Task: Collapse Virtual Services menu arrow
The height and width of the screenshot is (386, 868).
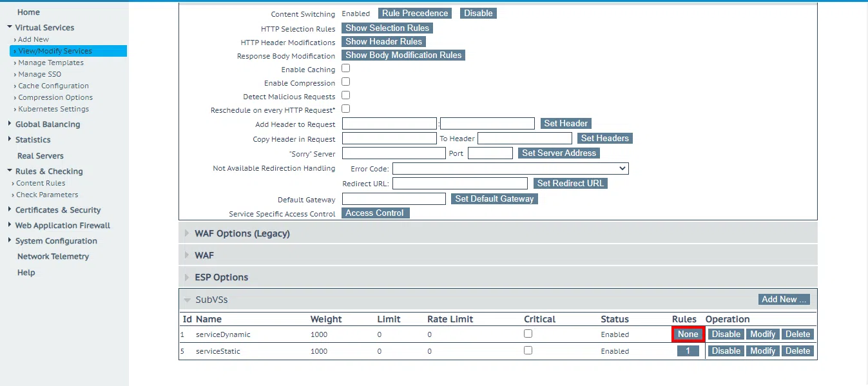Action: click(x=9, y=27)
